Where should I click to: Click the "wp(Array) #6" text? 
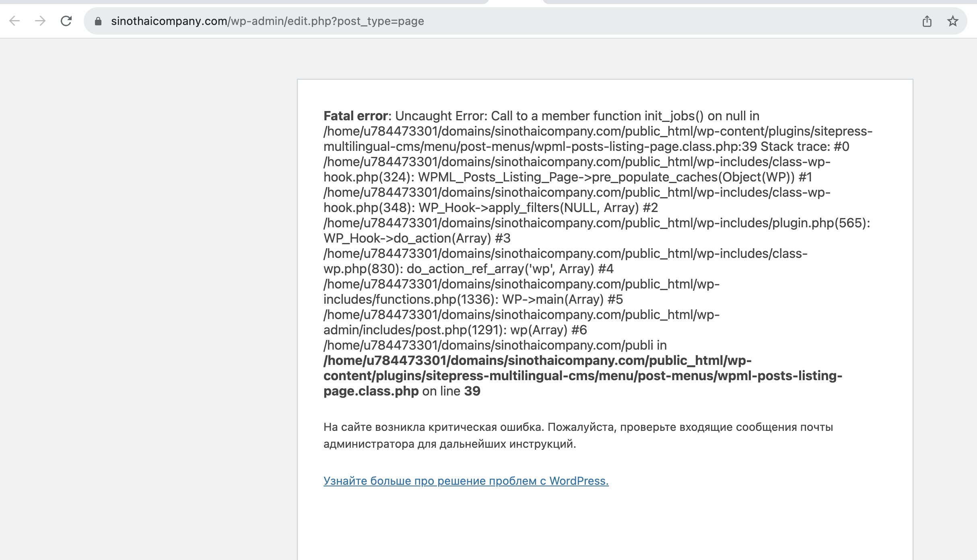click(548, 330)
